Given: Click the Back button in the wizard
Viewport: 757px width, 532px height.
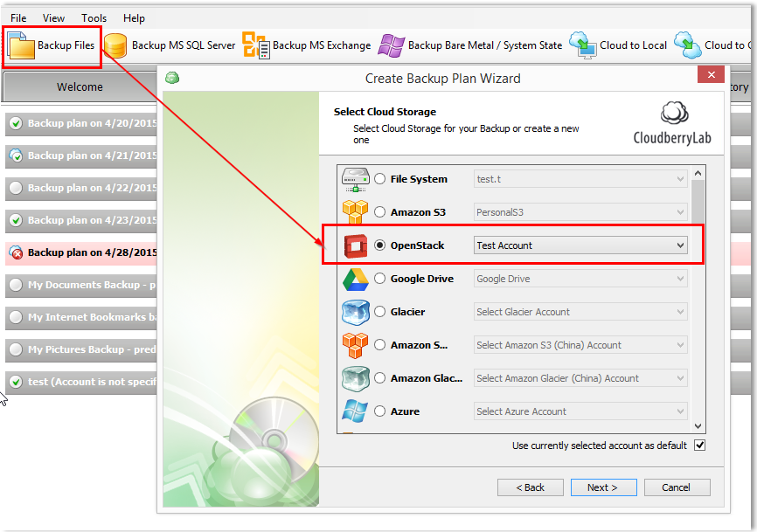Looking at the screenshot, I should pyautogui.click(x=530, y=487).
